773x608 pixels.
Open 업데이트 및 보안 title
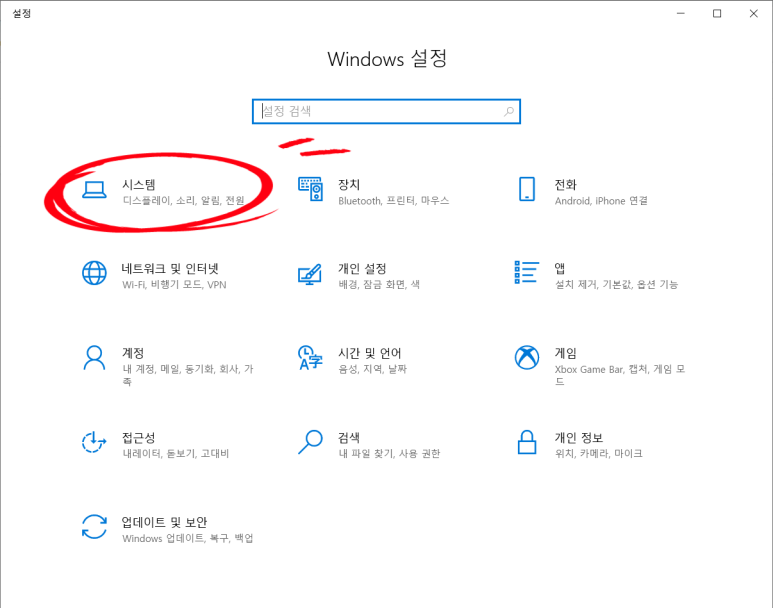coord(165,522)
